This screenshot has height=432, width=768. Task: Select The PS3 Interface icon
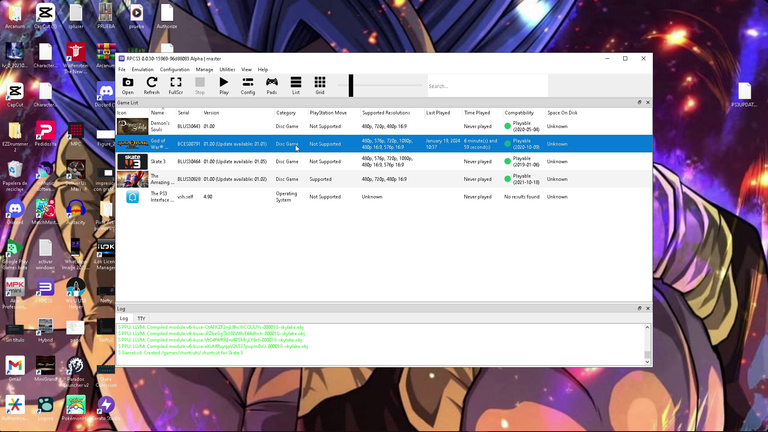click(132, 197)
